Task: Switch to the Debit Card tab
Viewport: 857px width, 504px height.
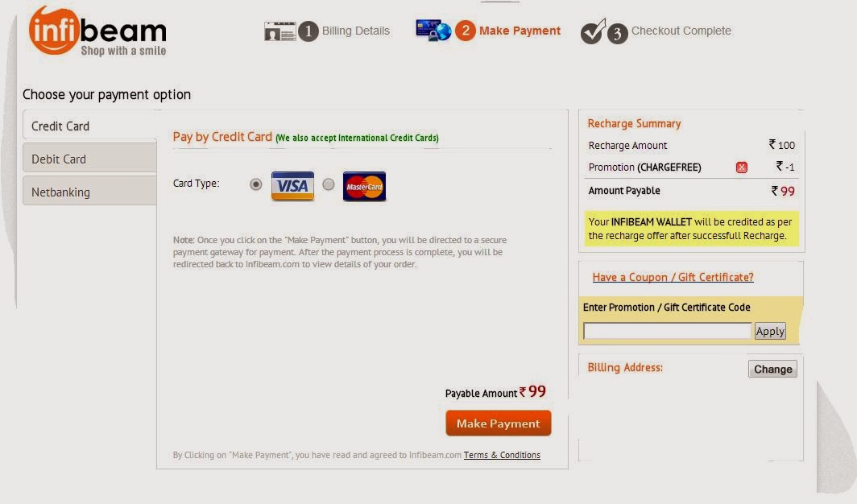Action: (x=89, y=159)
